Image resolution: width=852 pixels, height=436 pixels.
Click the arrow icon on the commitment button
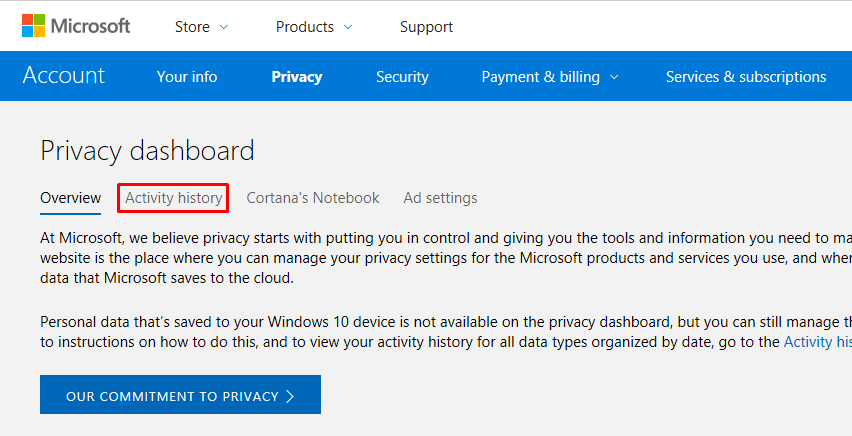[x=290, y=396]
